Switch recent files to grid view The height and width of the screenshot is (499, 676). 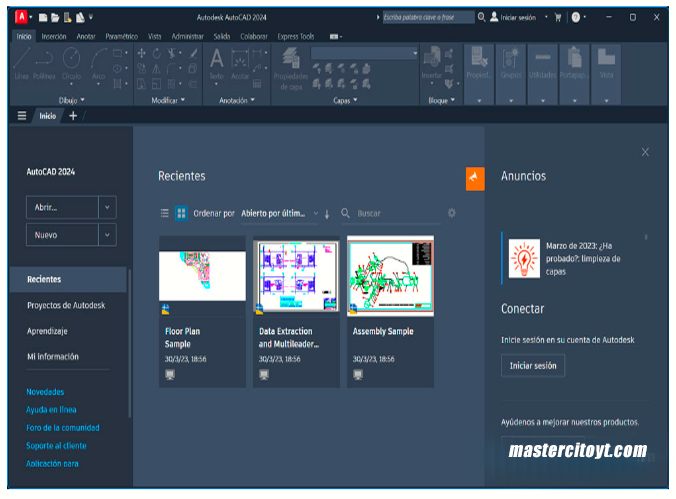181,213
